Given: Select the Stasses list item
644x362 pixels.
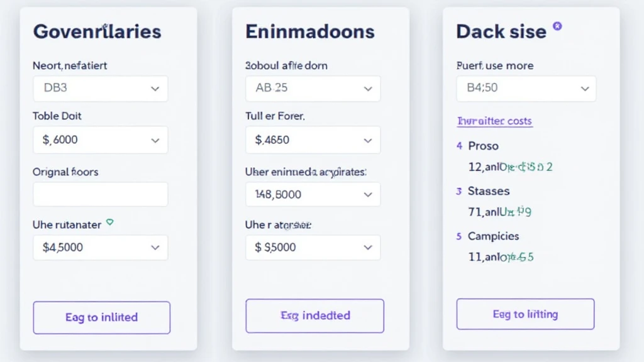Looking at the screenshot, I should click(x=488, y=191).
